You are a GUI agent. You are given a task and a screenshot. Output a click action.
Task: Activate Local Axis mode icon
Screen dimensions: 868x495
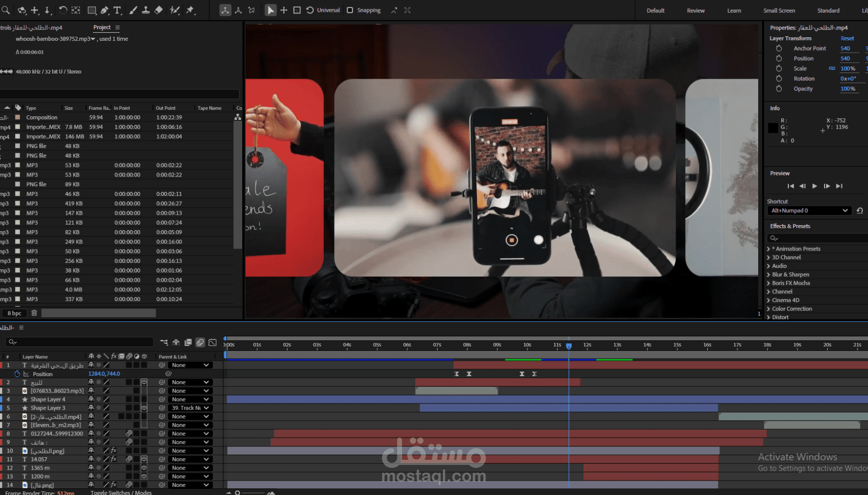[x=225, y=10]
